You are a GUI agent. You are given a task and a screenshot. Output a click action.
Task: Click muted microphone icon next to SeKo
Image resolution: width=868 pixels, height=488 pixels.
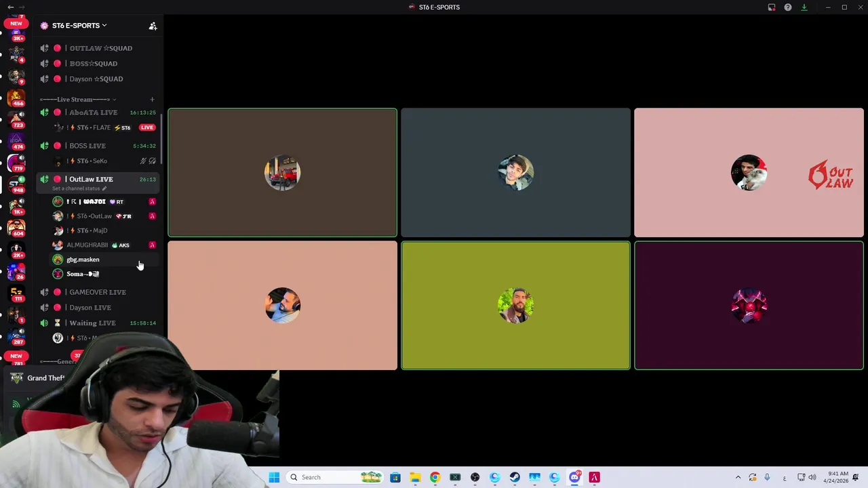(143, 161)
